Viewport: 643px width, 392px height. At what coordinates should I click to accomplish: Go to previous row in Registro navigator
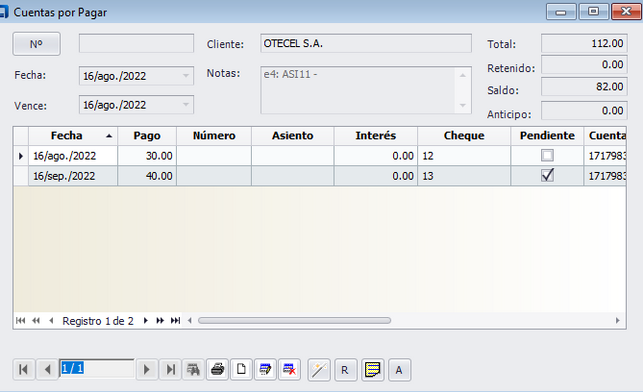[51, 321]
